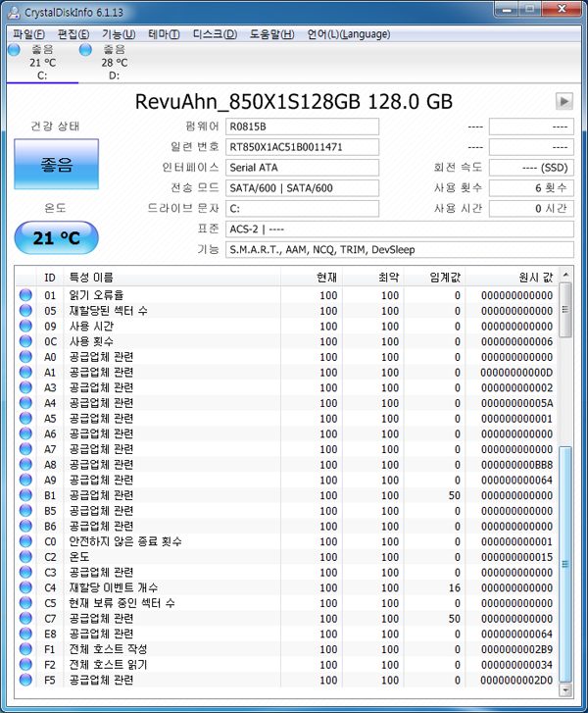
Task: Open the 파일(F) menu
Action: coord(28,34)
